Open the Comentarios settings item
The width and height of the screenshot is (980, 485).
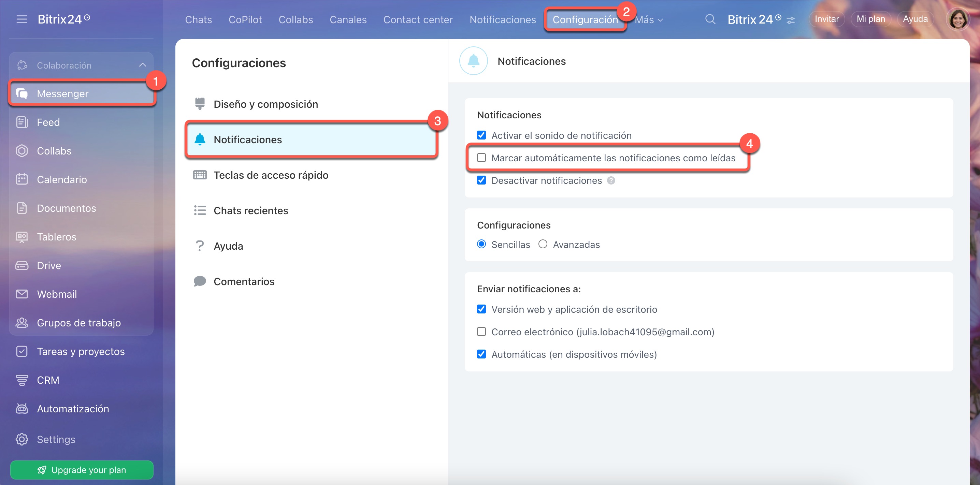[311, 281]
